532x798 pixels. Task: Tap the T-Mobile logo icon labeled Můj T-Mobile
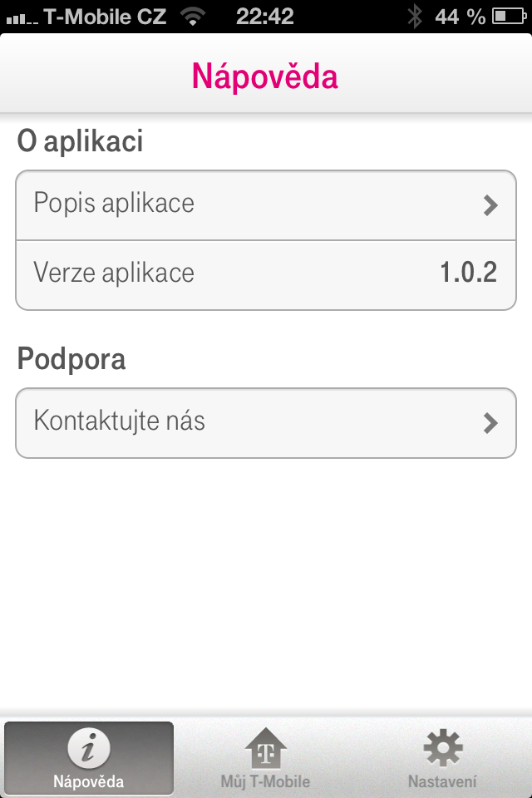(266, 751)
